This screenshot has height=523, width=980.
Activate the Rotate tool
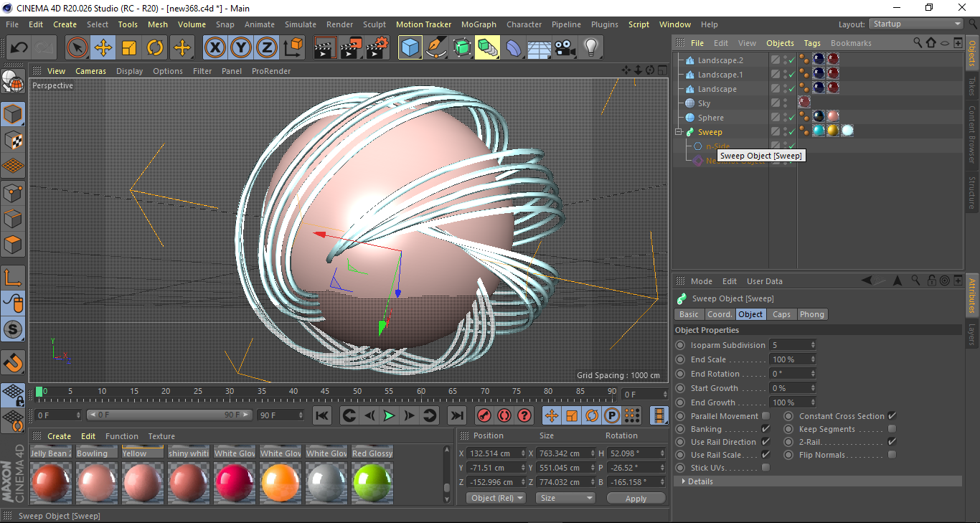[x=155, y=48]
